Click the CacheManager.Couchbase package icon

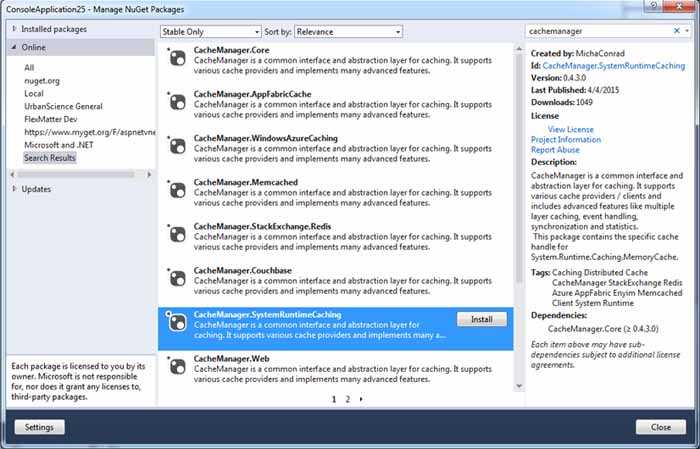177,279
